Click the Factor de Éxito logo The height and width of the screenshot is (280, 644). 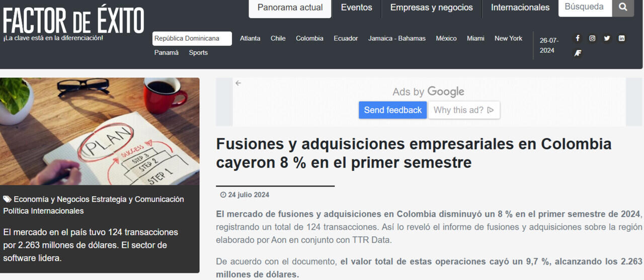point(73,21)
